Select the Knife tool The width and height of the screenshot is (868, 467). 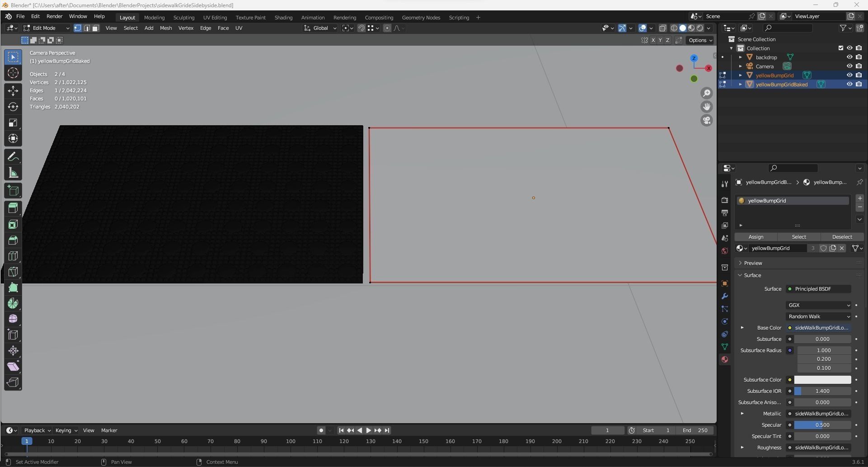pyautogui.click(x=13, y=272)
